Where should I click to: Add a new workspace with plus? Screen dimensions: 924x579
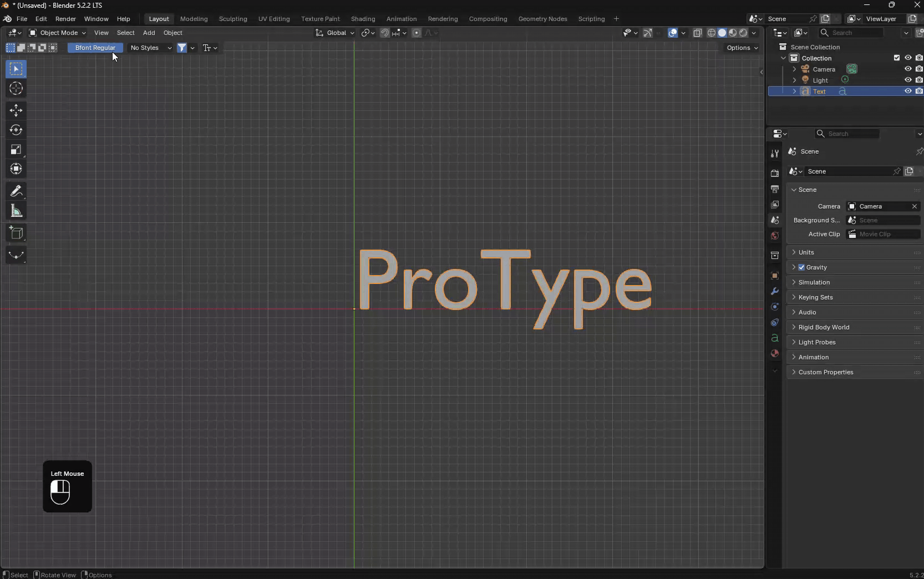point(616,19)
